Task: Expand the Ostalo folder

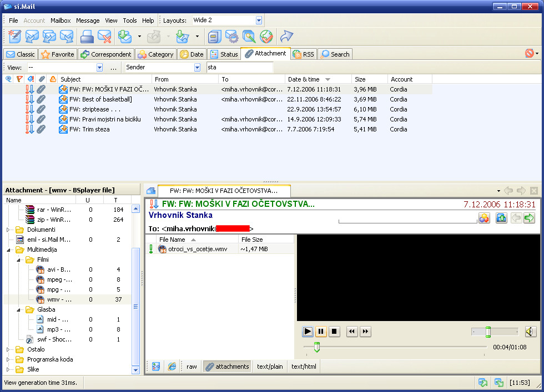Action: pyautogui.click(x=8, y=349)
